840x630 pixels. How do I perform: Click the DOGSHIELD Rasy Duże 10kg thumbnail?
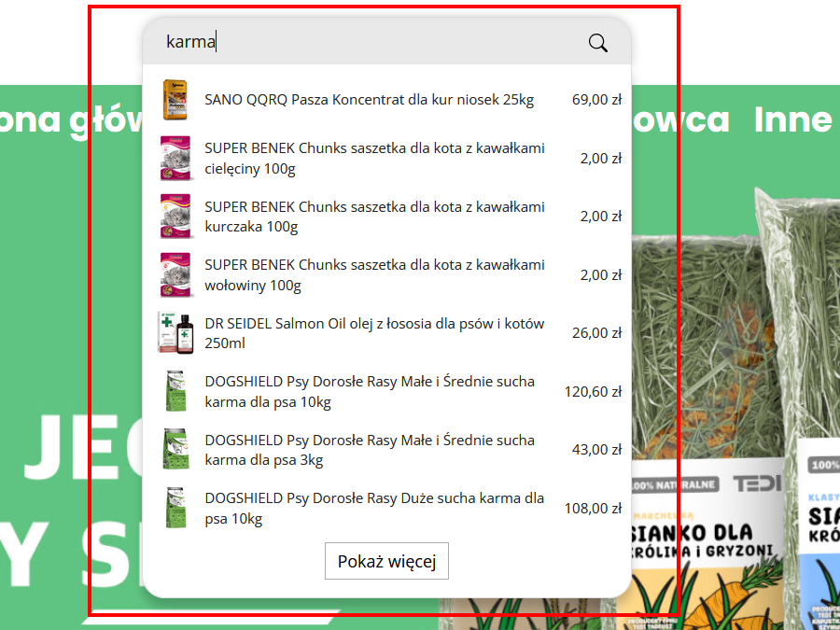(x=175, y=508)
